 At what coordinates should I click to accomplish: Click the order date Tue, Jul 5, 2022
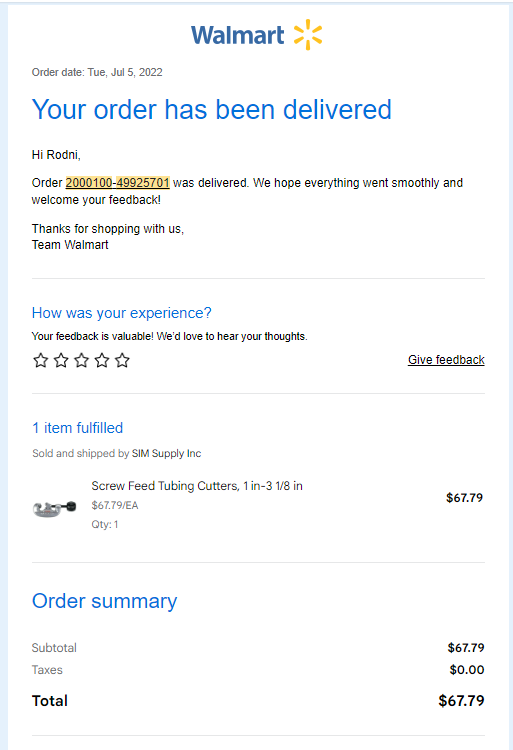click(125, 72)
